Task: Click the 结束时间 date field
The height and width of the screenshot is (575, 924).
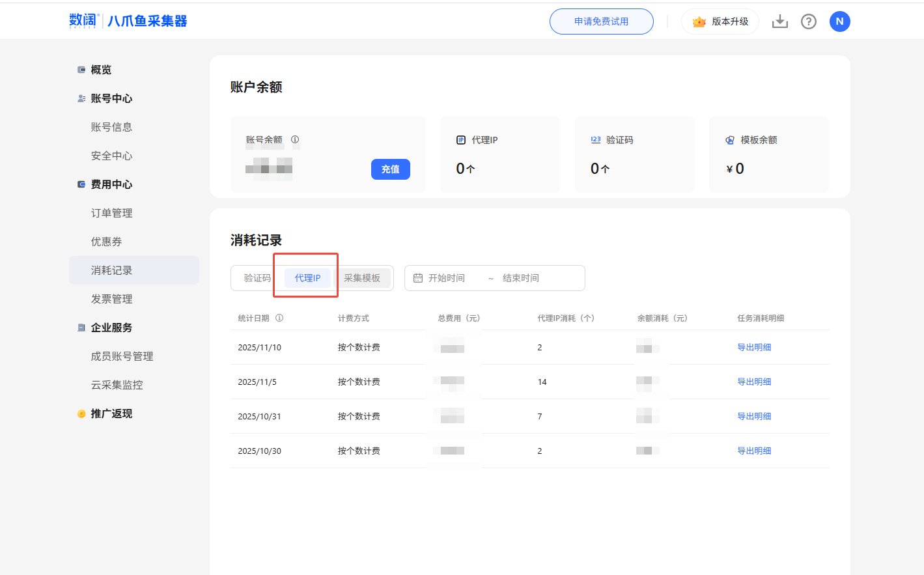Action: (x=521, y=278)
